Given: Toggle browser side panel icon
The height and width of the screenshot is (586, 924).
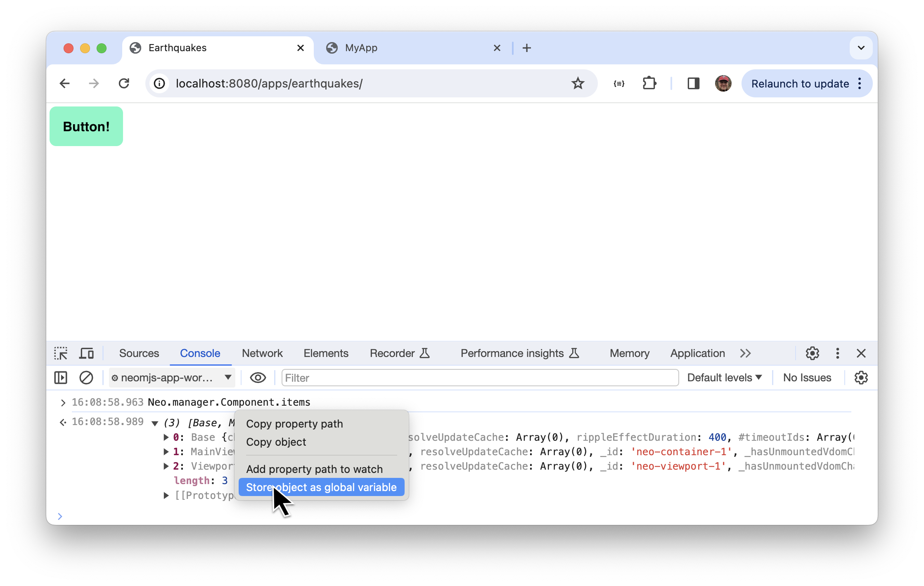Looking at the screenshot, I should (x=693, y=84).
